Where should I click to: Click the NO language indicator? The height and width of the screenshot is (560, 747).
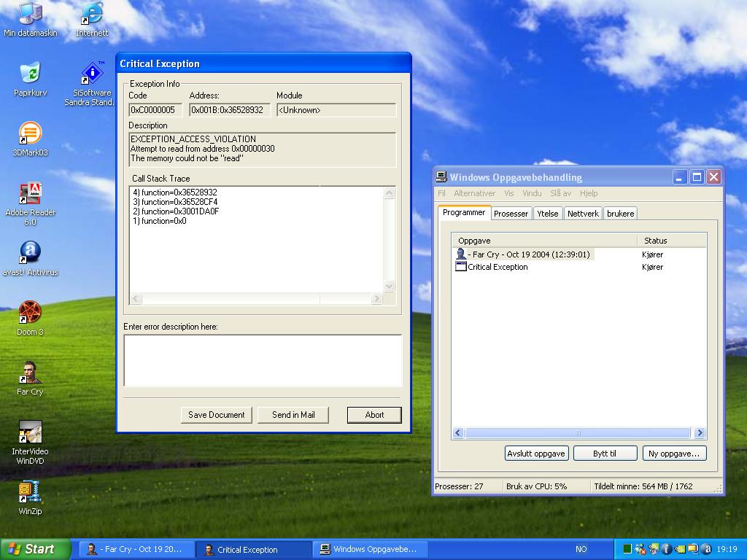(581, 549)
